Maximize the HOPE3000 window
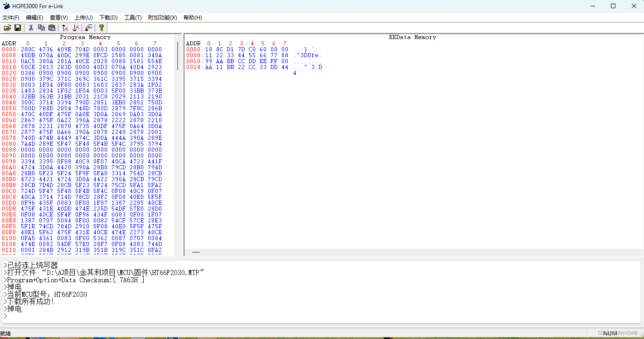Viewport: 644px width, 339px height. pos(613,6)
